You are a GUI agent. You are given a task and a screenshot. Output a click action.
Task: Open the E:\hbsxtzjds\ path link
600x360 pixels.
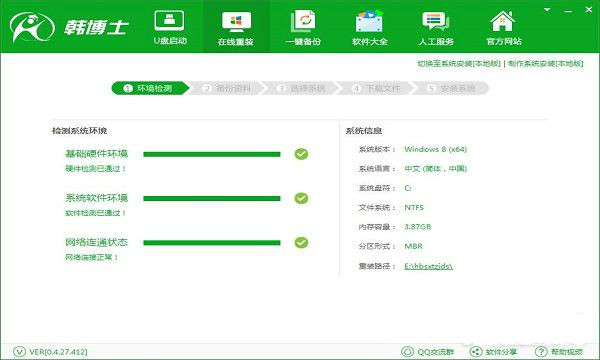point(429,266)
